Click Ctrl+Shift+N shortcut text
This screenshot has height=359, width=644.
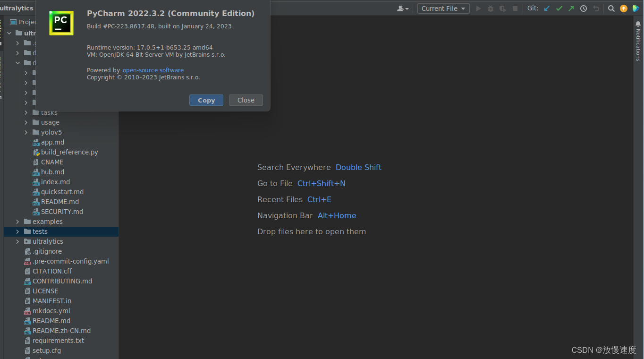click(x=322, y=183)
